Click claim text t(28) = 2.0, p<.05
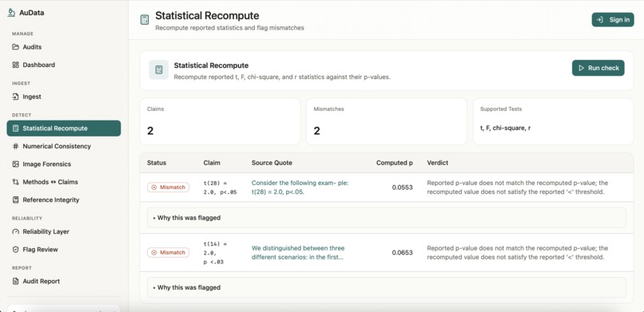644x312 pixels. point(221,188)
